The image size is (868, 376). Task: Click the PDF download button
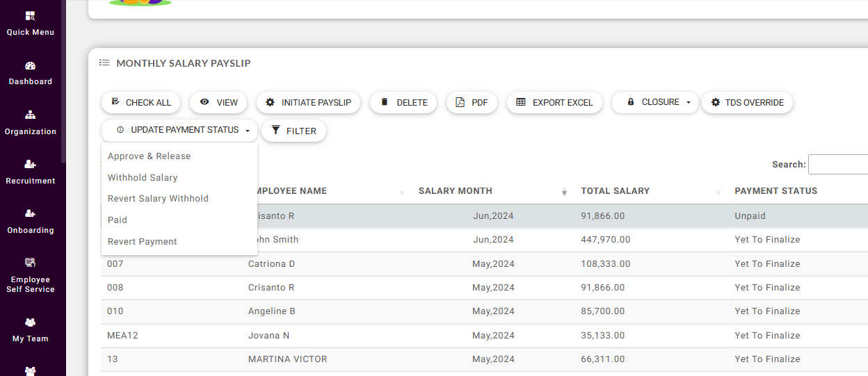tap(472, 102)
